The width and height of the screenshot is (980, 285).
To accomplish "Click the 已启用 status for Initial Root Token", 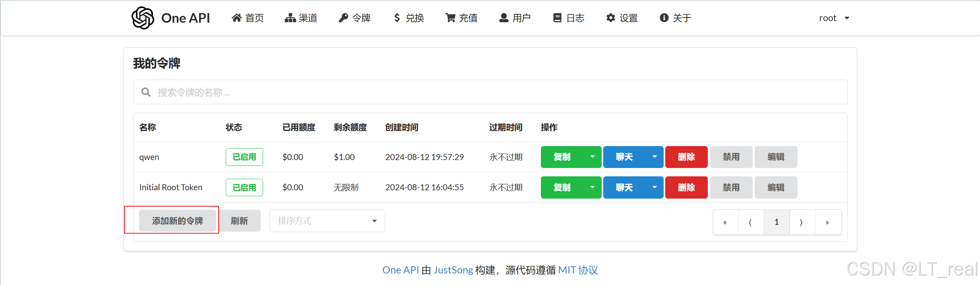I will click(x=244, y=187).
